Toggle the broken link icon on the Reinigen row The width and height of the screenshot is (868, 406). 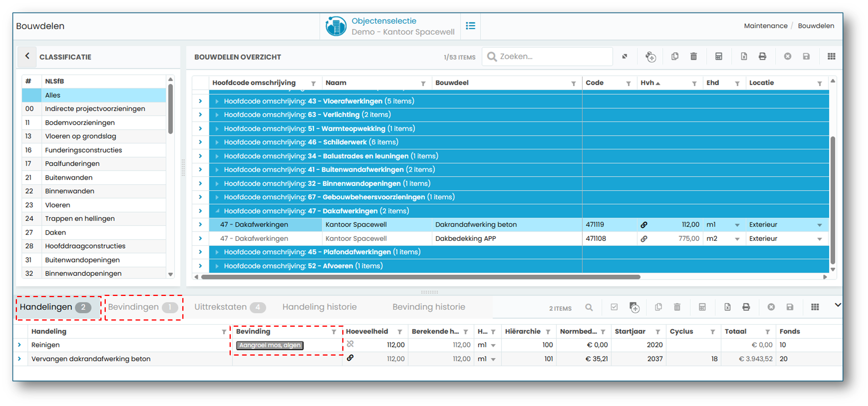coord(350,344)
